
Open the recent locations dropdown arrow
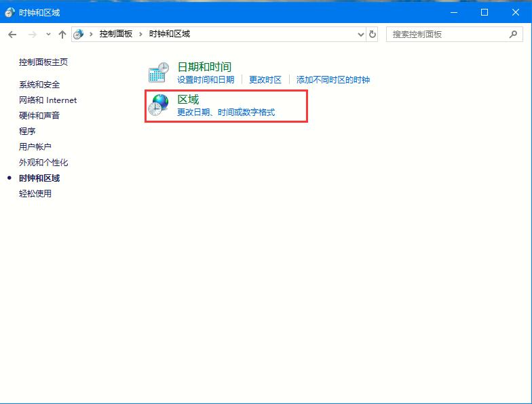coord(48,35)
